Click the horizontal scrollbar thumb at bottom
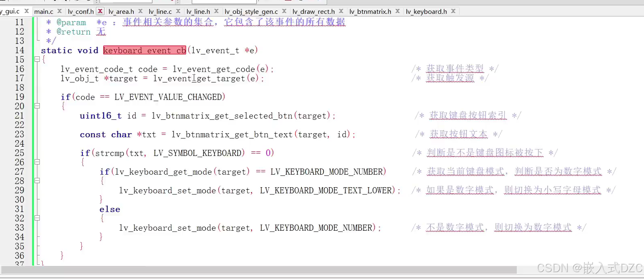Image resolution: width=644 pixels, height=279 pixels. pos(259,270)
